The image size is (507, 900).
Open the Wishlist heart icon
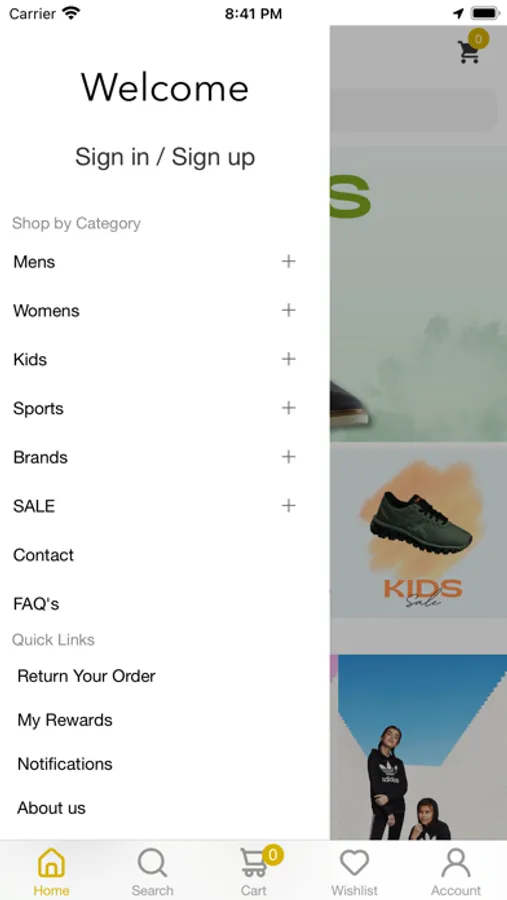point(354,863)
